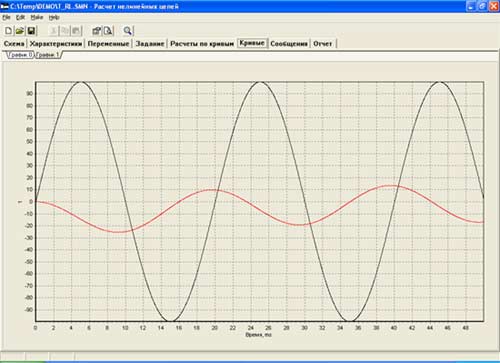The width and height of the screenshot is (500, 363).
Task: Click the 0 label on vertical axis
Action: point(31,202)
